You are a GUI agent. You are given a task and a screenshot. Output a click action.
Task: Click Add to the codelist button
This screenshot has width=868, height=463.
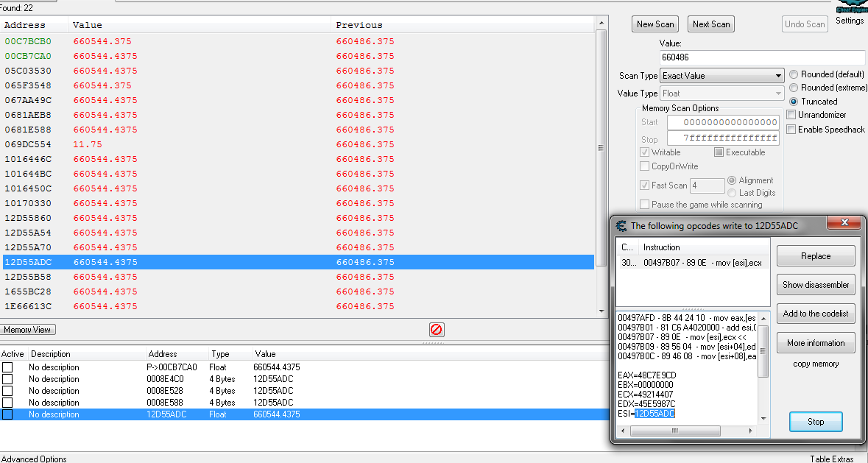[816, 314]
